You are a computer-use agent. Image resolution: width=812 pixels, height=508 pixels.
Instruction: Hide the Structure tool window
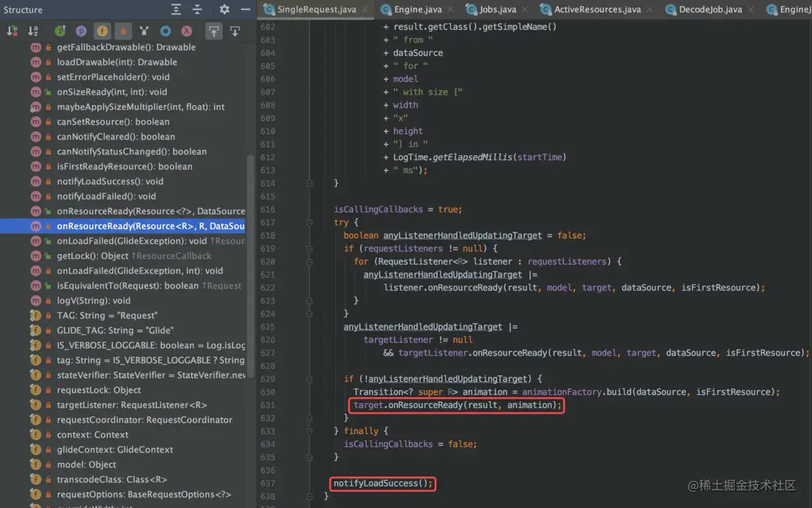tap(246, 9)
